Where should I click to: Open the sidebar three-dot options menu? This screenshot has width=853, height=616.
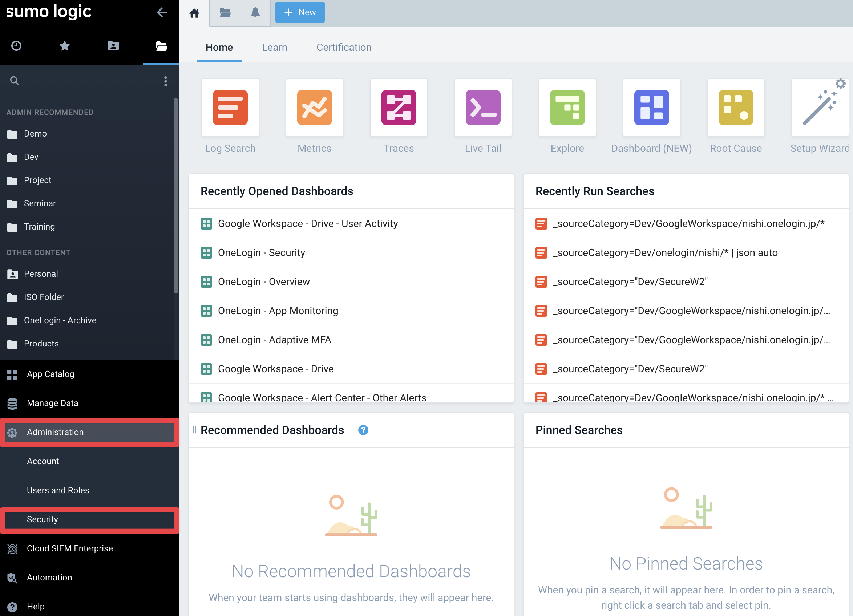[x=166, y=81]
